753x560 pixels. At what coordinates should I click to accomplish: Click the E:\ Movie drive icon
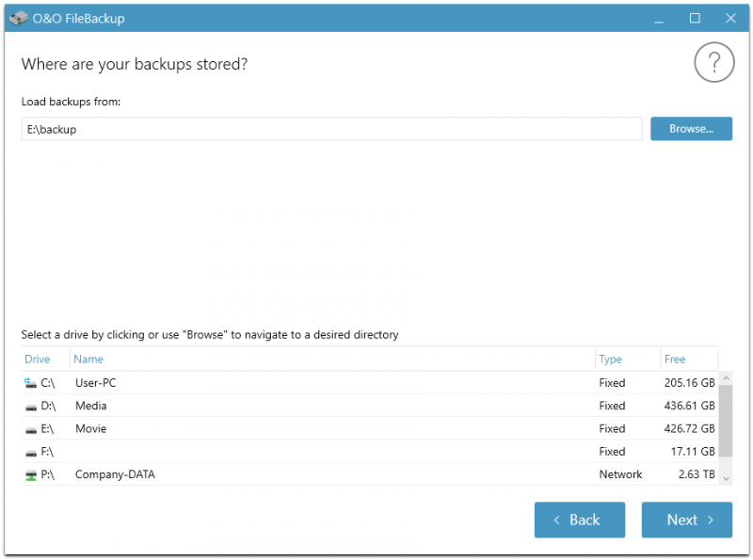[31, 430]
